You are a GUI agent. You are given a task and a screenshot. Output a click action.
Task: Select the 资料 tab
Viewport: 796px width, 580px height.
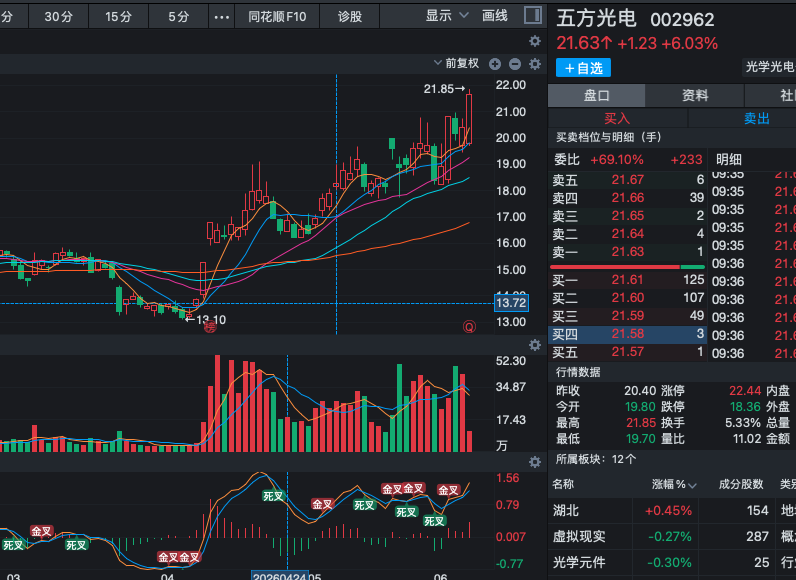(695, 95)
